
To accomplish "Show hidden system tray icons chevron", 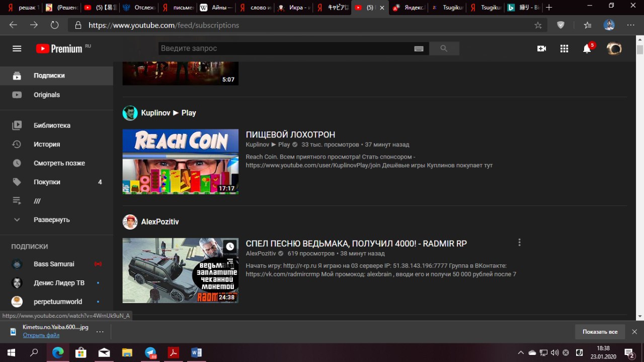I will [521, 352].
